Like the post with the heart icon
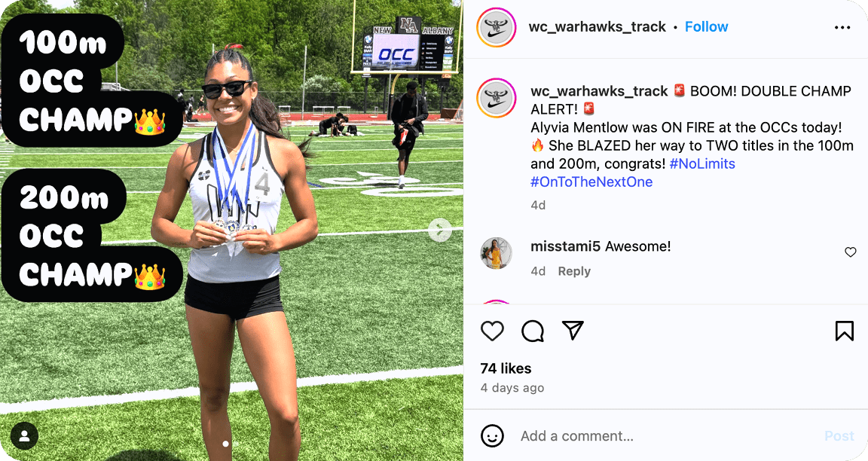 click(x=492, y=331)
